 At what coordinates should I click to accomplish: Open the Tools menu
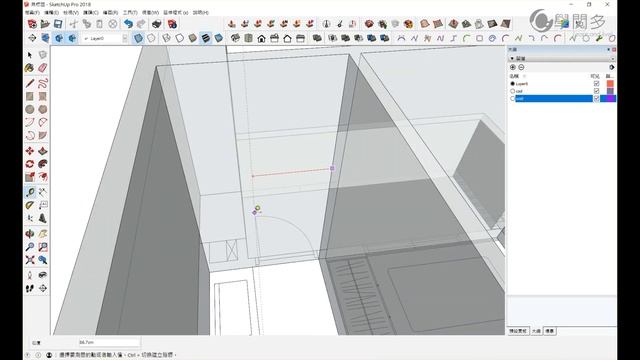point(130,13)
